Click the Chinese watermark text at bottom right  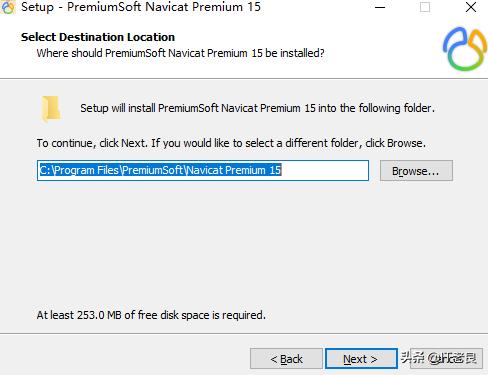438,358
